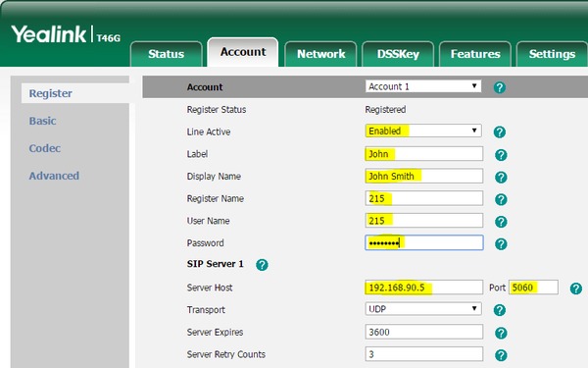This screenshot has width=588, height=368.
Task: Click the Display Name field with John Smith
Action: (423, 176)
